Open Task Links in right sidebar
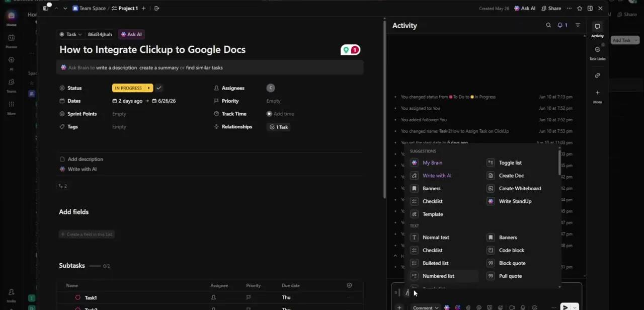 click(597, 52)
